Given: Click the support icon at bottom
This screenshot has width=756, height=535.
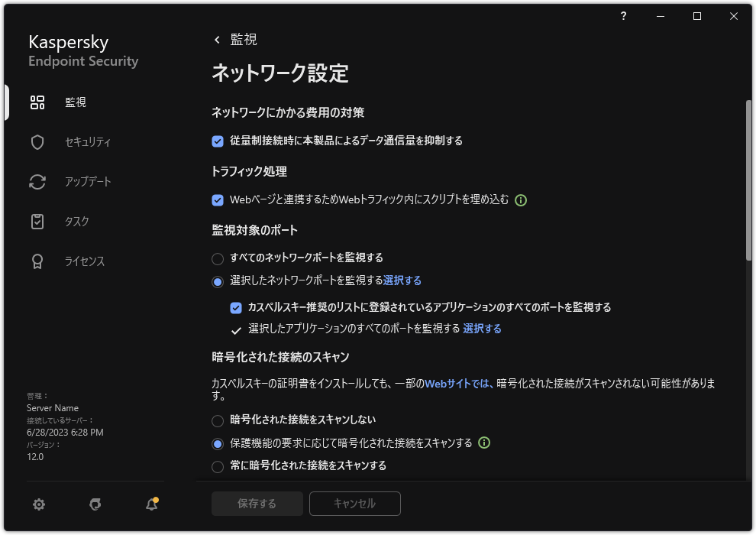Looking at the screenshot, I should pos(94,504).
